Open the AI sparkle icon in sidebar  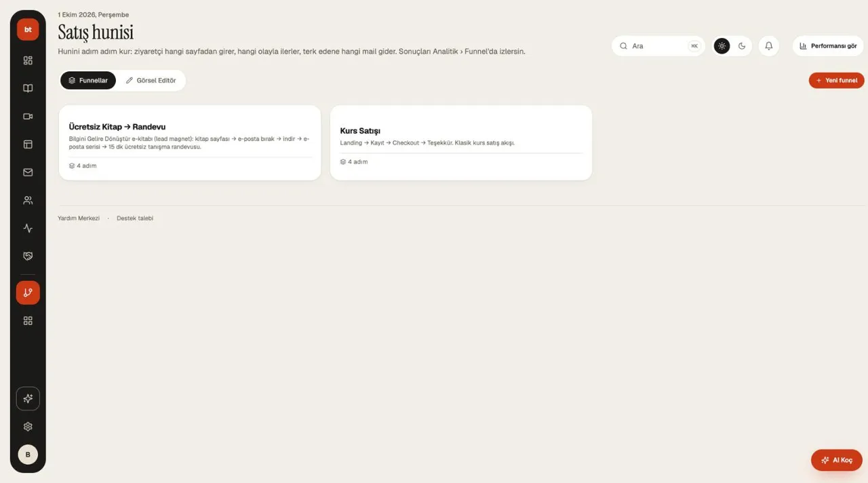pos(28,399)
